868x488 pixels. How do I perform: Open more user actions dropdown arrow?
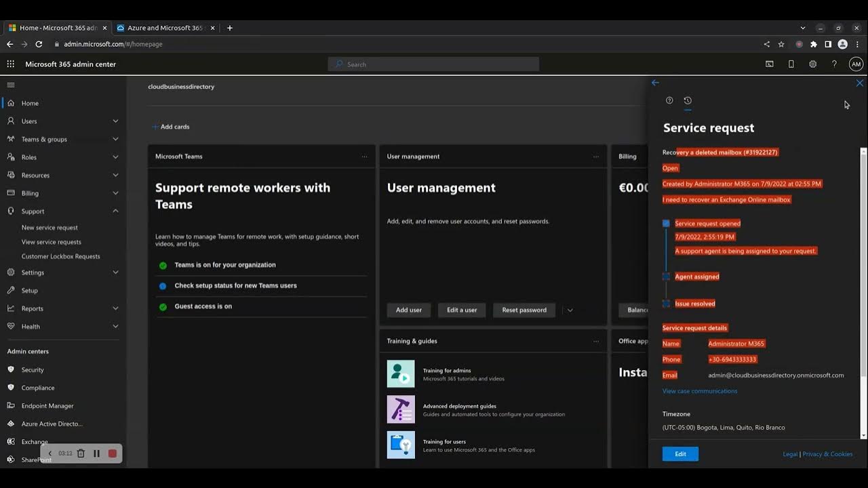click(570, 310)
